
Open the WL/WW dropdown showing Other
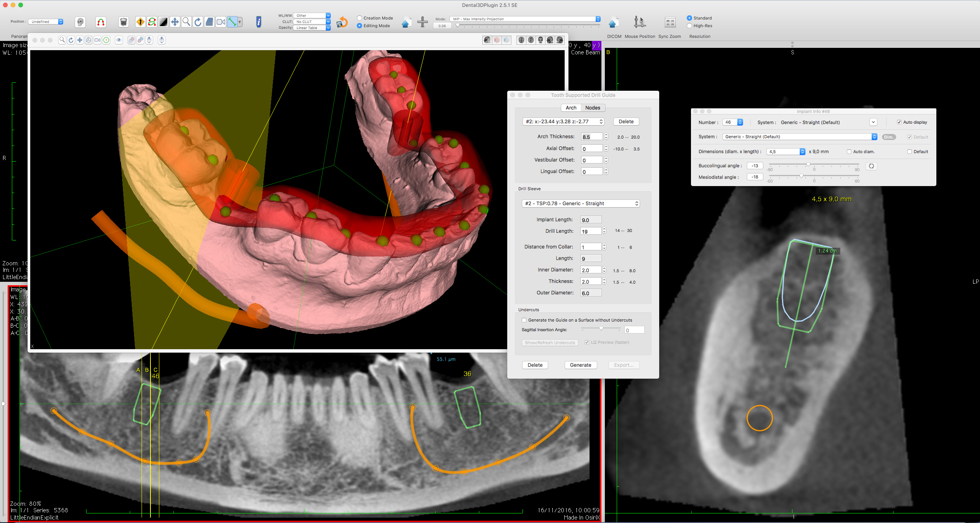pyautogui.click(x=312, y=16)
